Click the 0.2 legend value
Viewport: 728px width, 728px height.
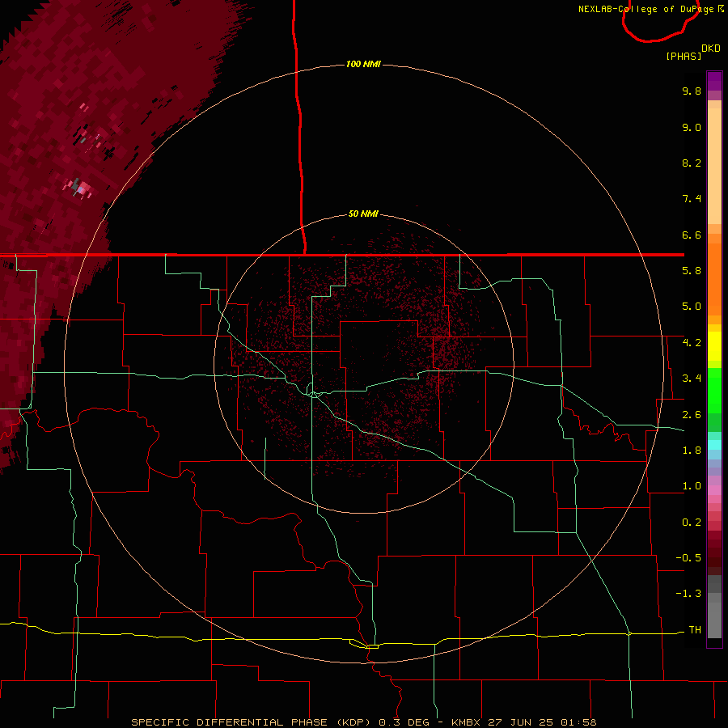[692, 523]
